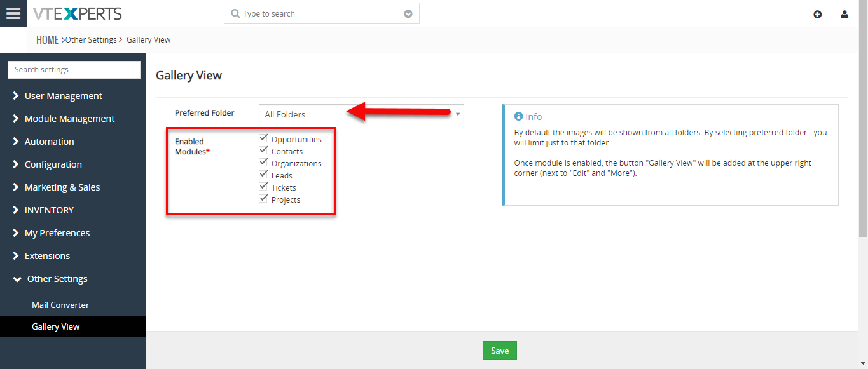Uncheck the Projects module checkbox
868x369 pixels.
(x=263, y=198)
